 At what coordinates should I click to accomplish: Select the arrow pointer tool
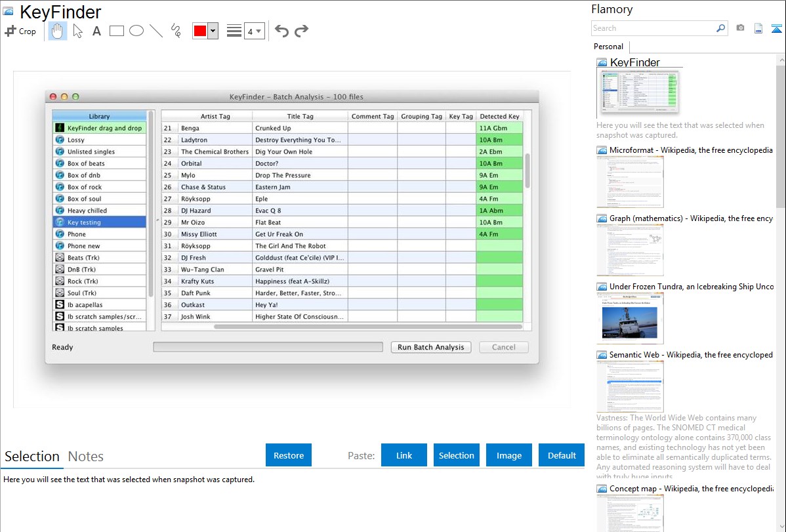[x=77, y=31]
